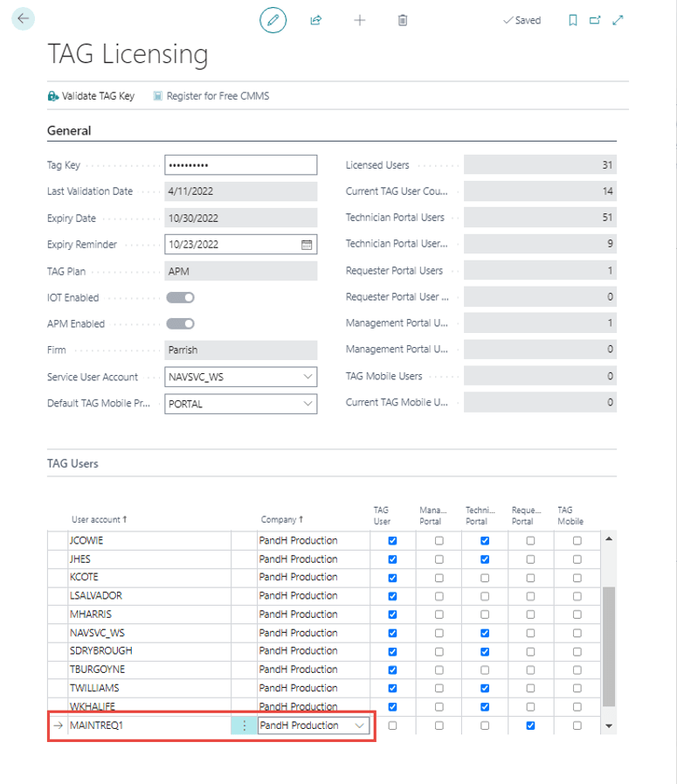677x784 pixels.
Task: Toggle APM Enabled switch
Action: 180,323
